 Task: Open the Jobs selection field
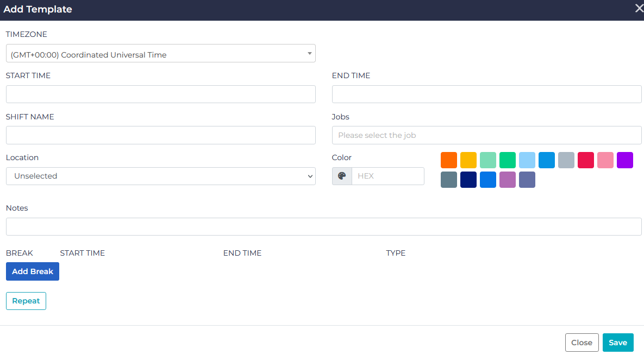click(486, 135)
